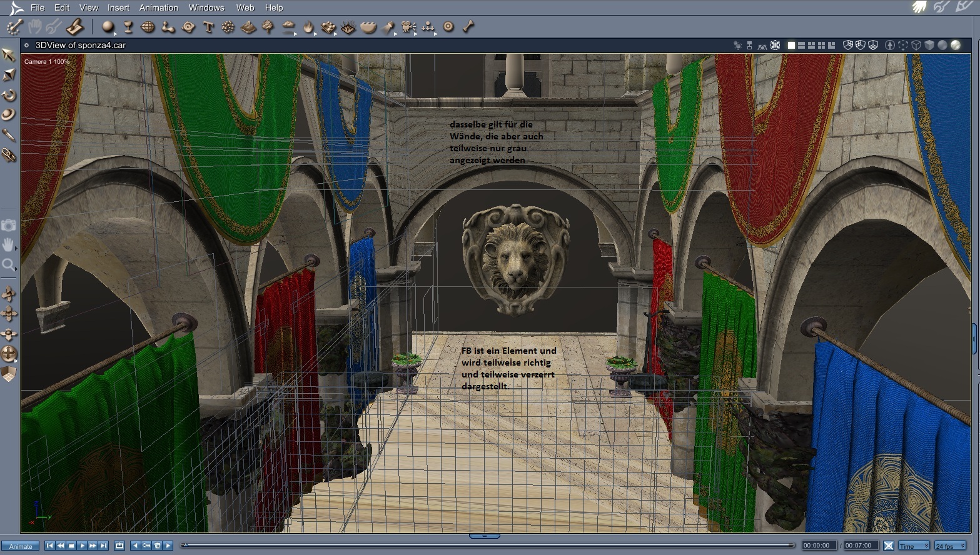This screenshot has height=555, width=980.
Task: Delete keyframe with the trash button
Action: tap(158, 546)
